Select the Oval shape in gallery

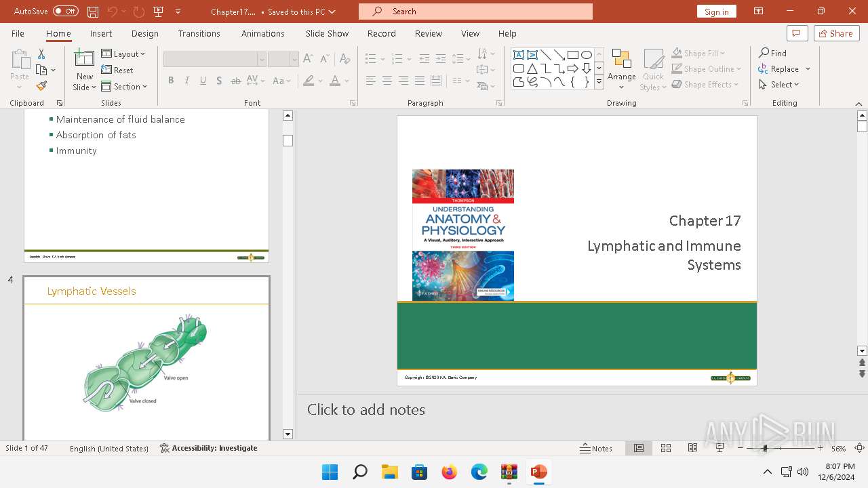coord(587,55)
